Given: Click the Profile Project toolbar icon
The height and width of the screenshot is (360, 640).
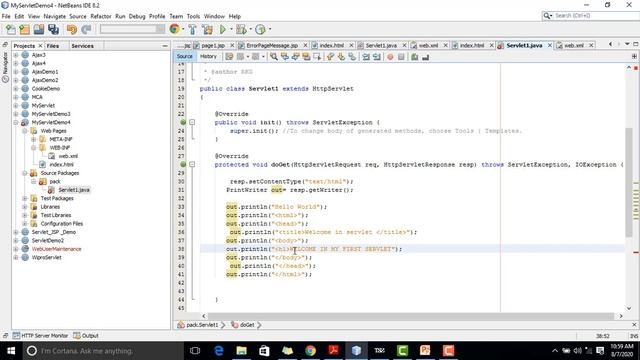Looking at the screenshot, I should [260, 29].
